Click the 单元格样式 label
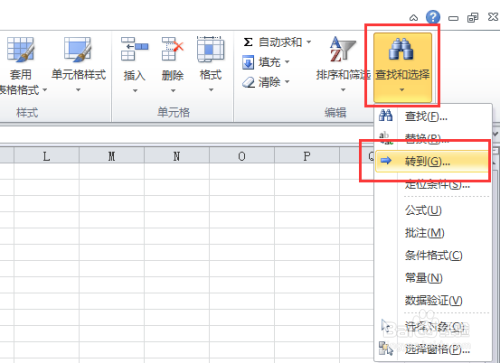The height and width of the screenshot is (363, 500). 79,74
